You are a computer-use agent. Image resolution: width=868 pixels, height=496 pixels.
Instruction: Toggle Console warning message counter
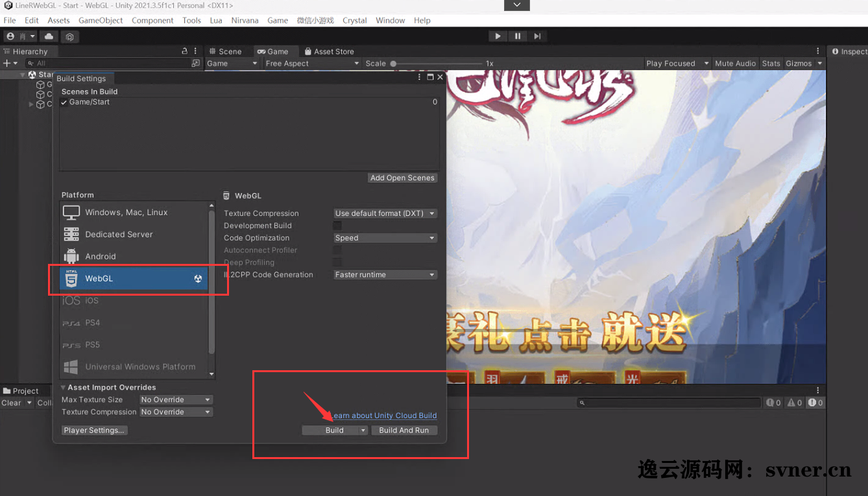795,403
